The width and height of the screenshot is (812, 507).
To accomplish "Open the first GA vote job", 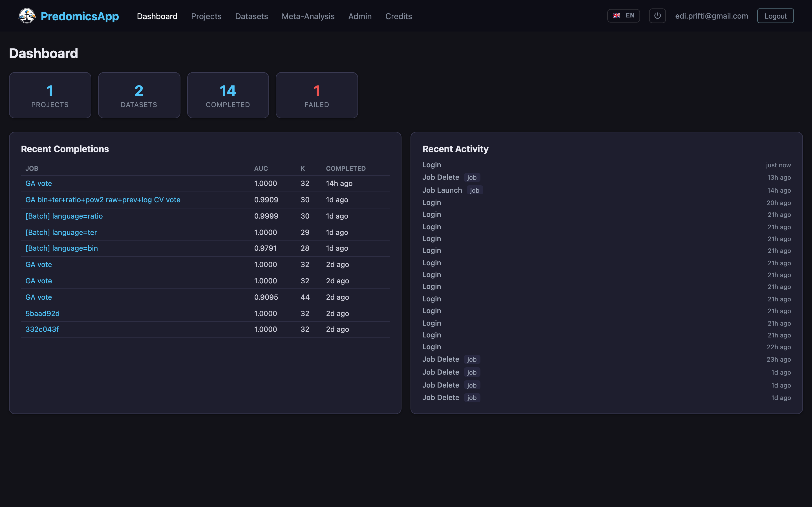I will (x=39, y=183).
